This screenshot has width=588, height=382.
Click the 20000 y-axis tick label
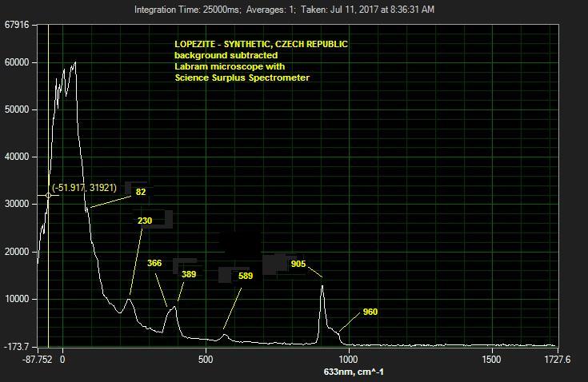pyautogui.click(x=17, y=252)
